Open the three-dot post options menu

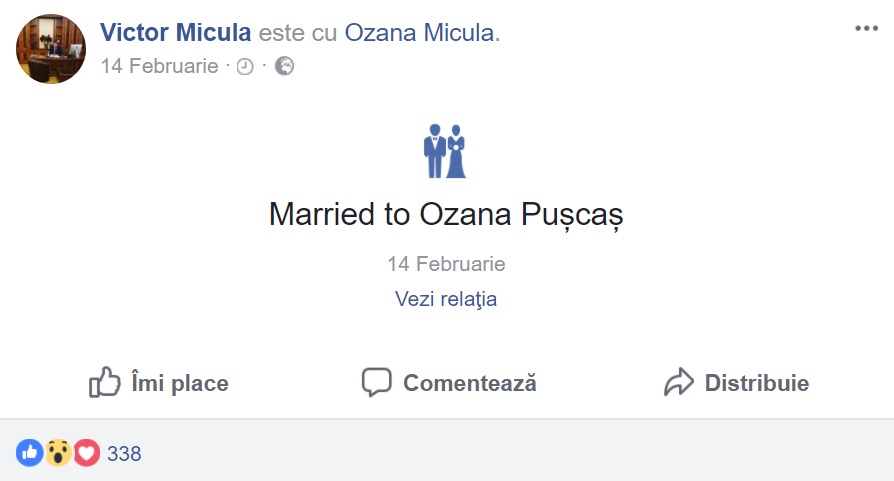point(865,28)
